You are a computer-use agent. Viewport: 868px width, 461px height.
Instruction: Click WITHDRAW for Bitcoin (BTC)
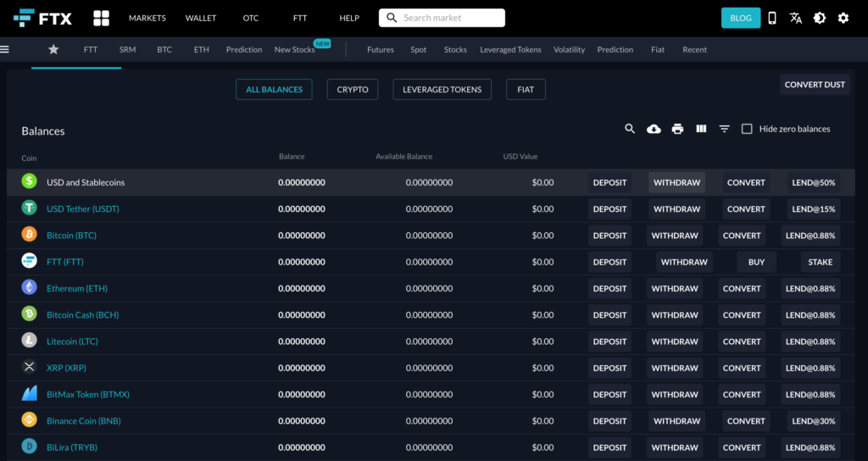pos(675,236)
